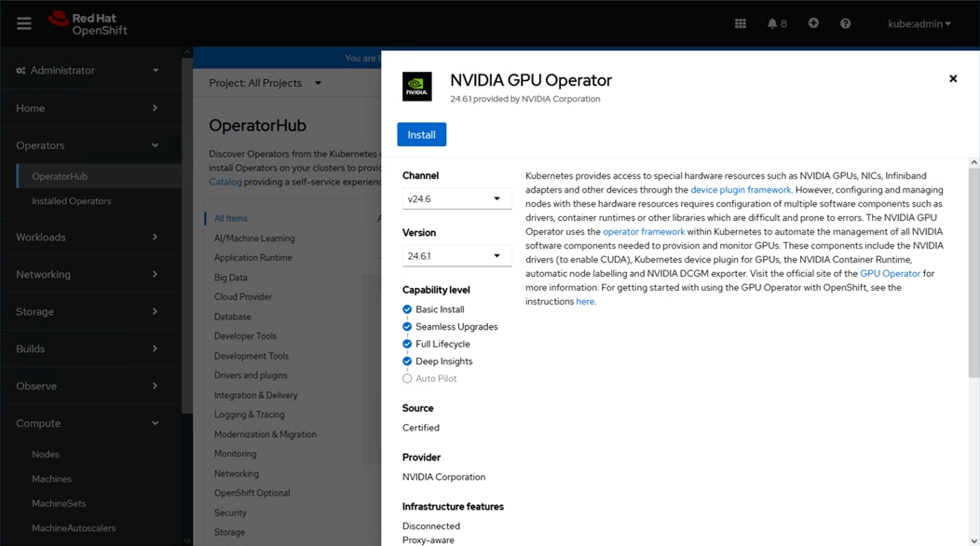The height and width of the screenshot is (546, 980).
Task: Filter by Development Tools category
Action: pyautogui.click(x=252, y=357)
